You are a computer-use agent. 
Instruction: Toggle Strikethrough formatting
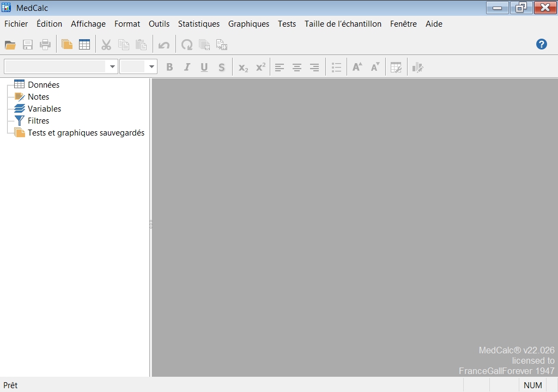[x=221, y=67]
